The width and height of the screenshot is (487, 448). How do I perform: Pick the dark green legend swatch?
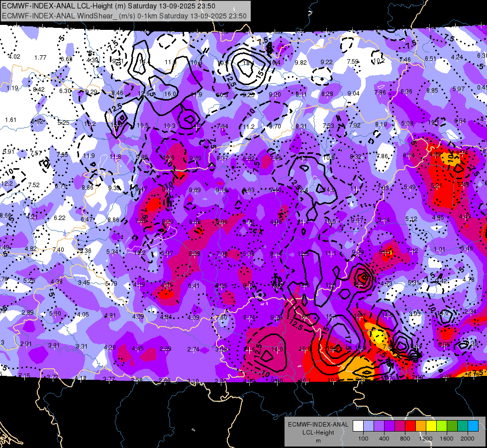(452, 426)
